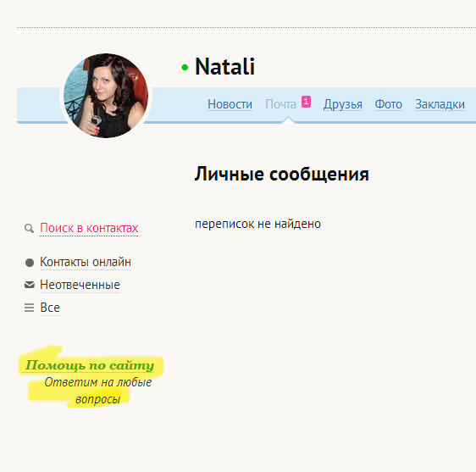The image size is (476, 472).
Task: Filter by Неотвеченные messages
Action: pos(80,285)
